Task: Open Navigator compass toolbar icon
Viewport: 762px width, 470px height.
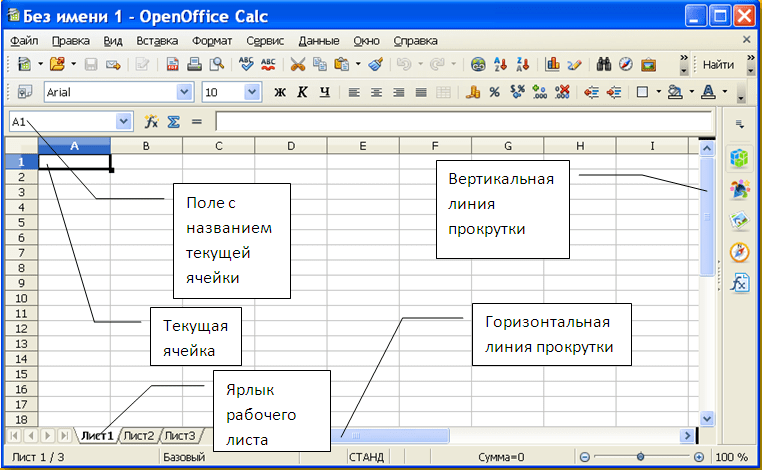Action: tap(626, 64)
